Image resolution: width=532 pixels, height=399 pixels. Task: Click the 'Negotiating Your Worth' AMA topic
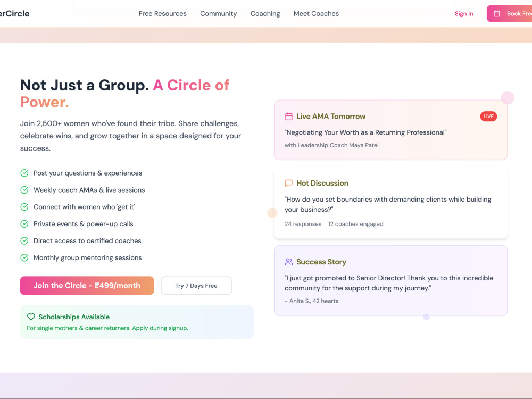click(365, 132)
